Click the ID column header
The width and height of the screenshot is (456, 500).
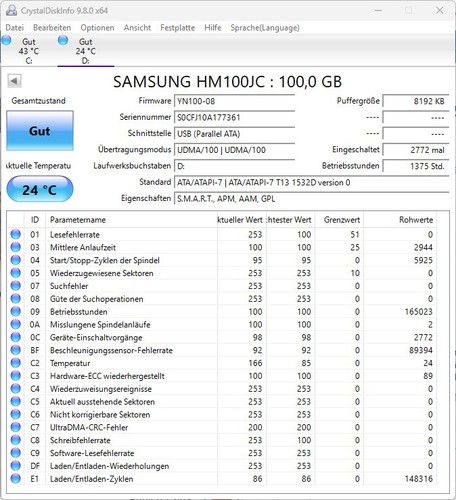[35, 220]
